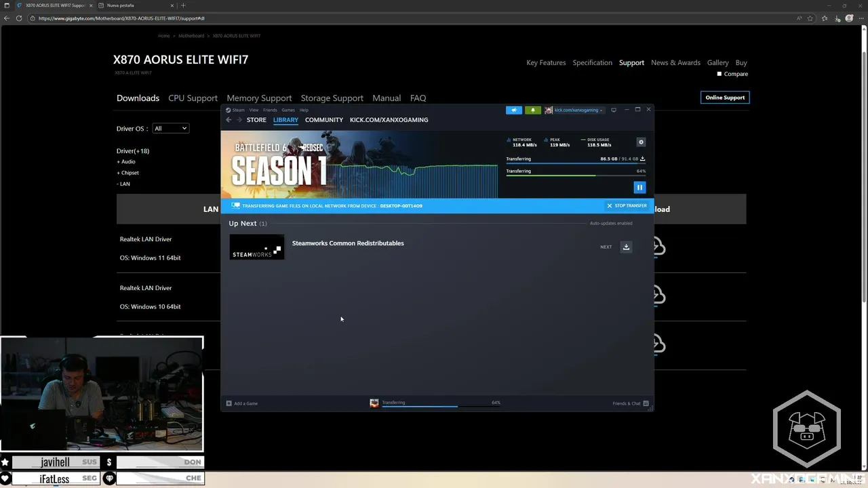Click the green Transferring 64% progress bar

click(x=576, y=175)
